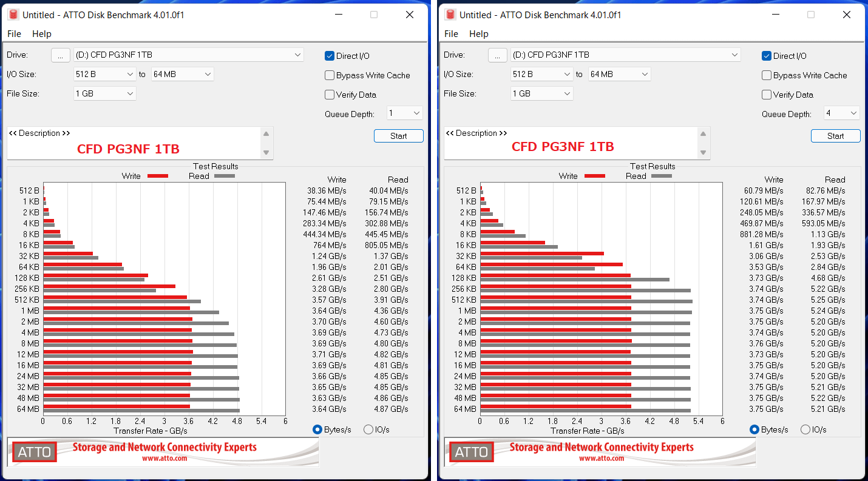Click 256 KB write value 3.28 GB/s in left window
868x481 pixels.
pyautogui.click(x=329, y=289)
